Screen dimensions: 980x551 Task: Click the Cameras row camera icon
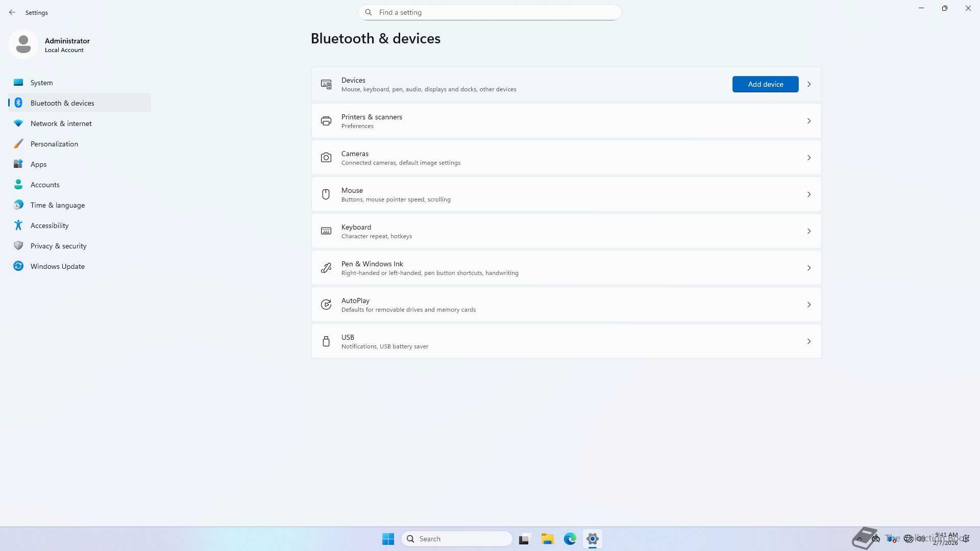pos(326,158)
